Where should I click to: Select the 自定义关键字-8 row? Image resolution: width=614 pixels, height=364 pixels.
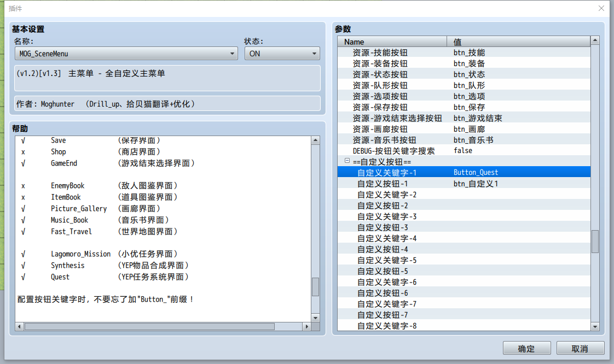click(464, 325)
